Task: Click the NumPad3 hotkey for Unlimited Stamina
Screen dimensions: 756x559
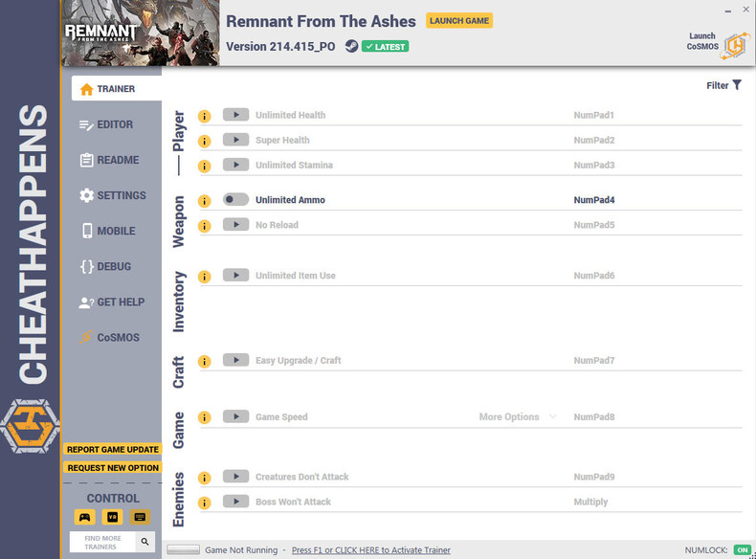Action: 594,165
